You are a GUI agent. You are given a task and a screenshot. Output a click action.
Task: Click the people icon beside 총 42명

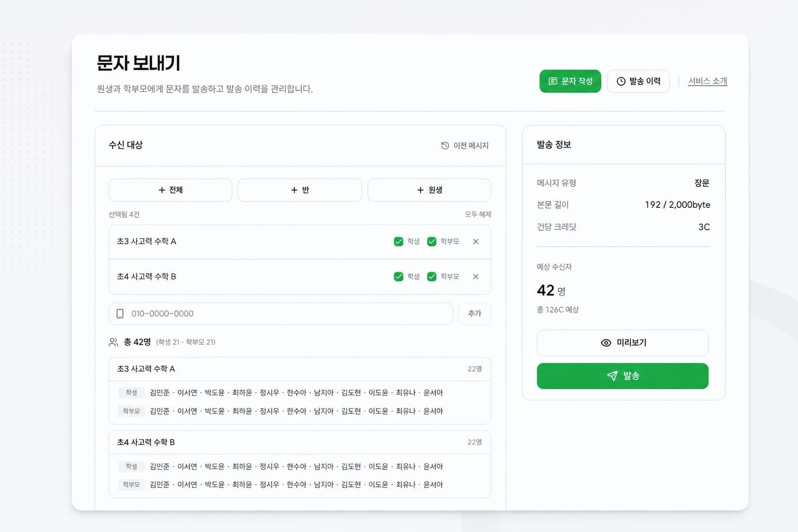point(113,342)
